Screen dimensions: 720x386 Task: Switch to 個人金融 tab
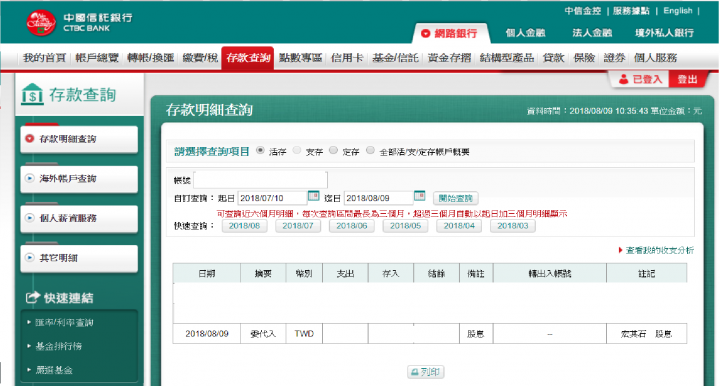point(525,33)
